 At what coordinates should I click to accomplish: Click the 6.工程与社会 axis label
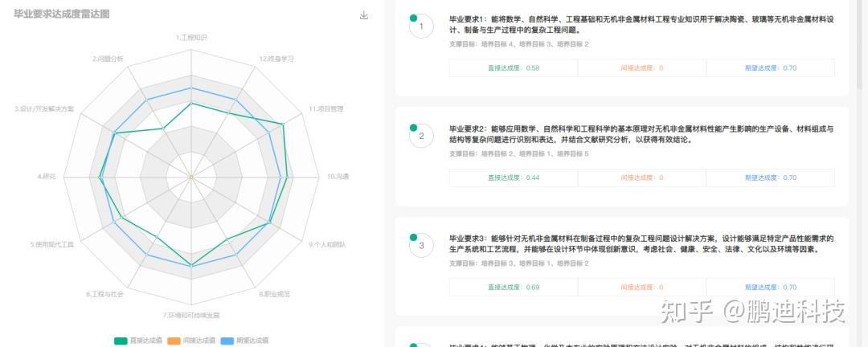104,294
